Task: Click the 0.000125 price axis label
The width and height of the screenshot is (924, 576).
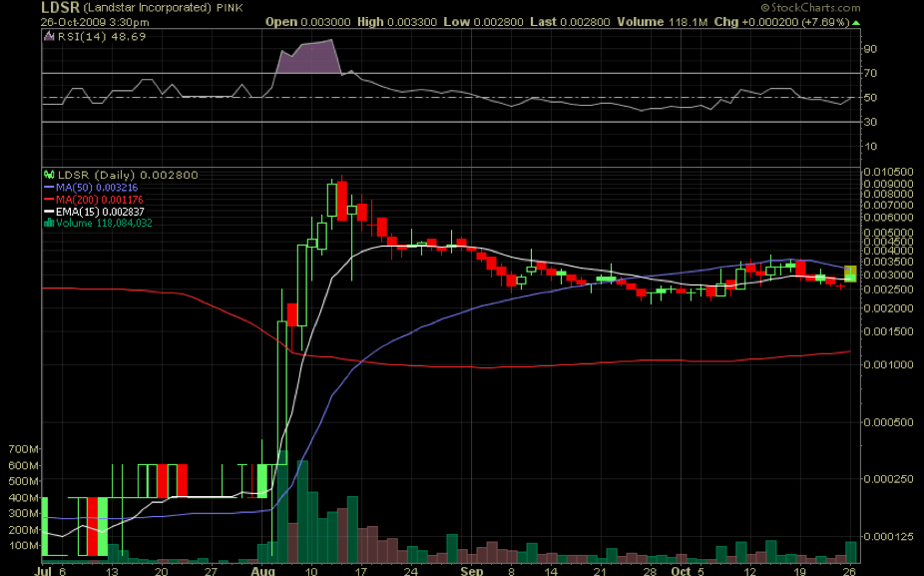Action: tap(888, 536)
